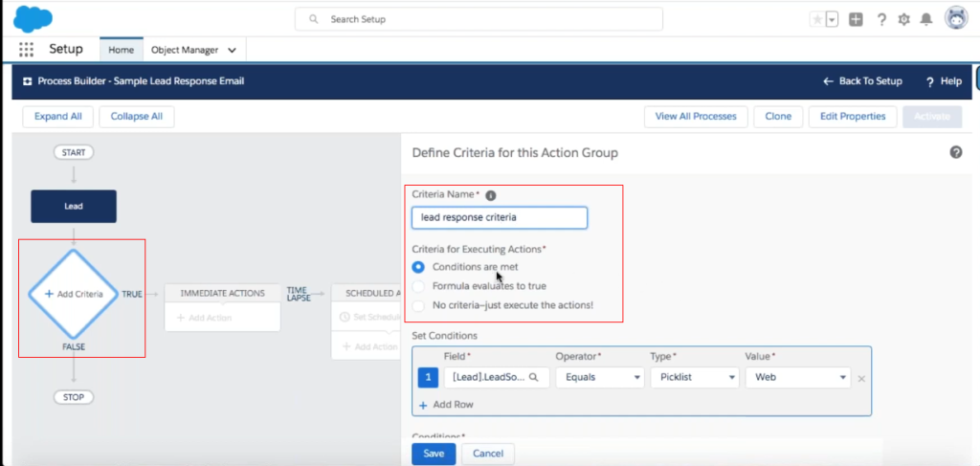Open the favorites list dropdown arrow
This screenshot has width=980, height=466.
pyautogui.click(x=832, y=19)
